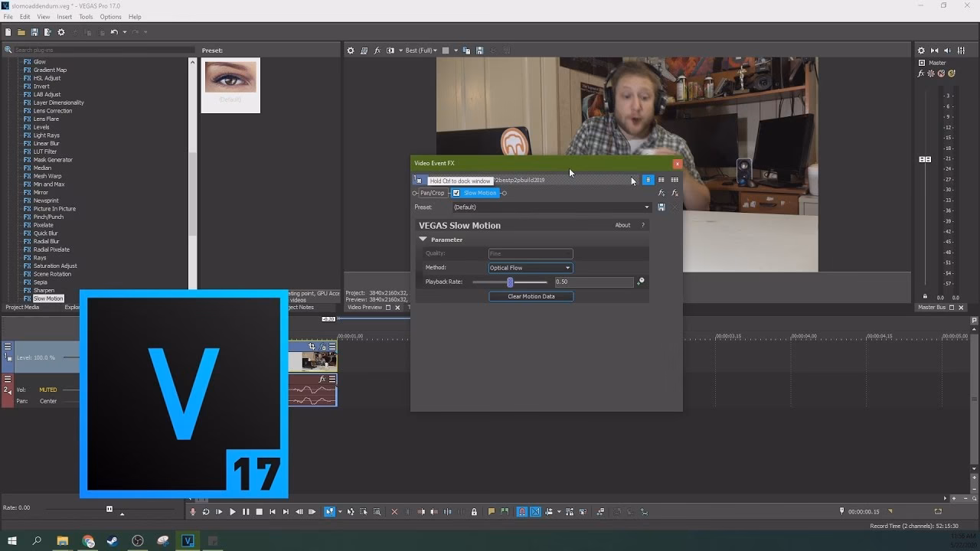
Task: Select the Pan/Crop node in FX chain
Action: 432,193
